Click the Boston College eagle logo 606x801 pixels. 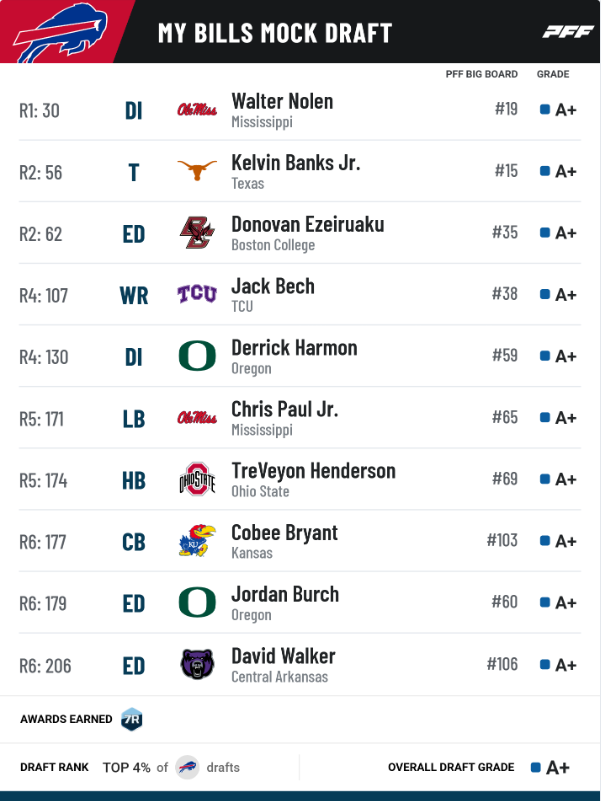[197, 232]
